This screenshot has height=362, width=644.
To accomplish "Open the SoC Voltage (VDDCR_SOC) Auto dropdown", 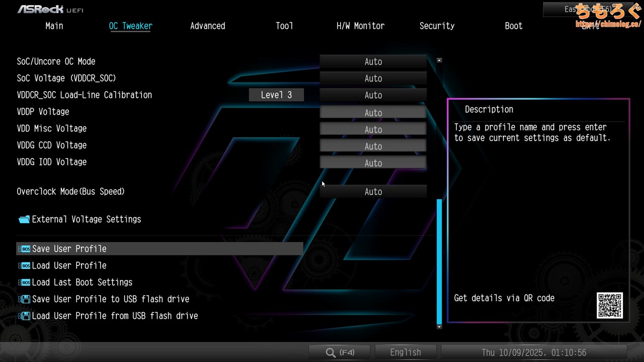I will (x=373, y=78).
